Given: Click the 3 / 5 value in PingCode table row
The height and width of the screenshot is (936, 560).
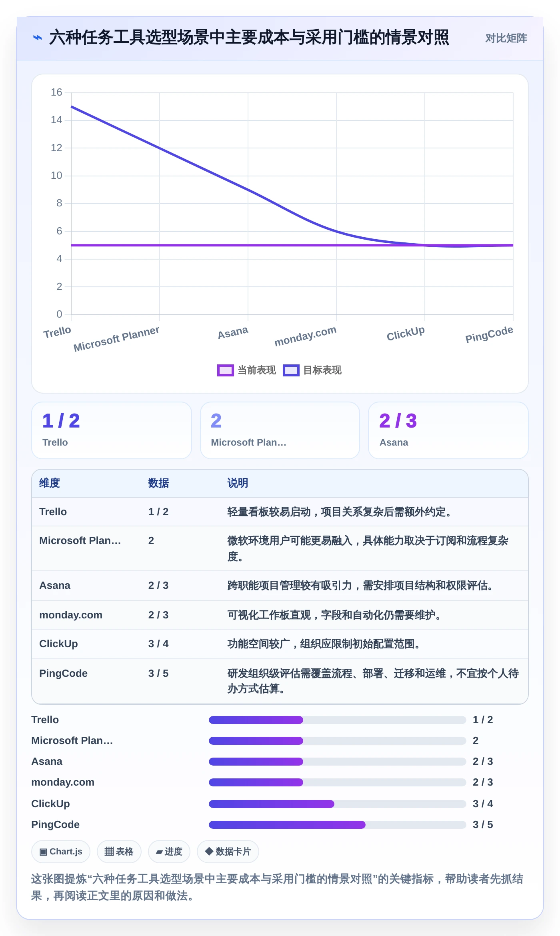Looking at the screenshot, I should pyautogui.click(x=158, y=674).
